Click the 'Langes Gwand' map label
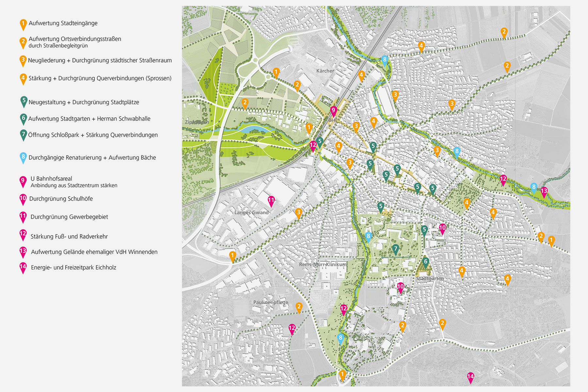588x392 pixels. (x=251, y=212)
